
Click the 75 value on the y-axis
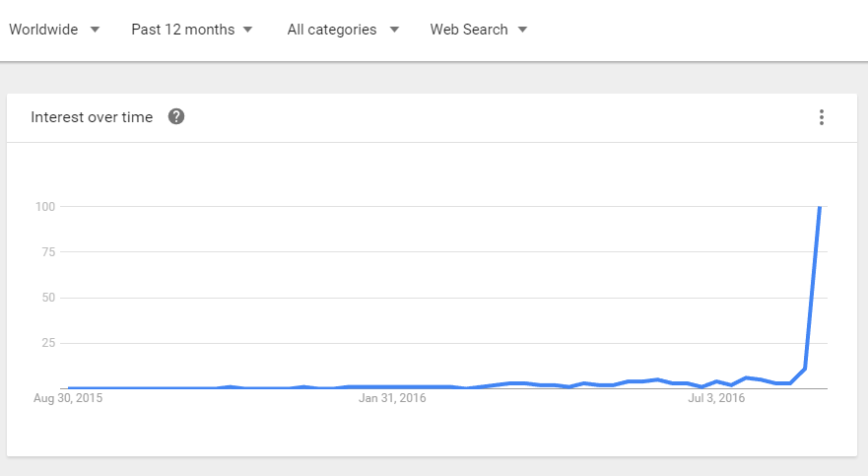(x=48, y=252)
